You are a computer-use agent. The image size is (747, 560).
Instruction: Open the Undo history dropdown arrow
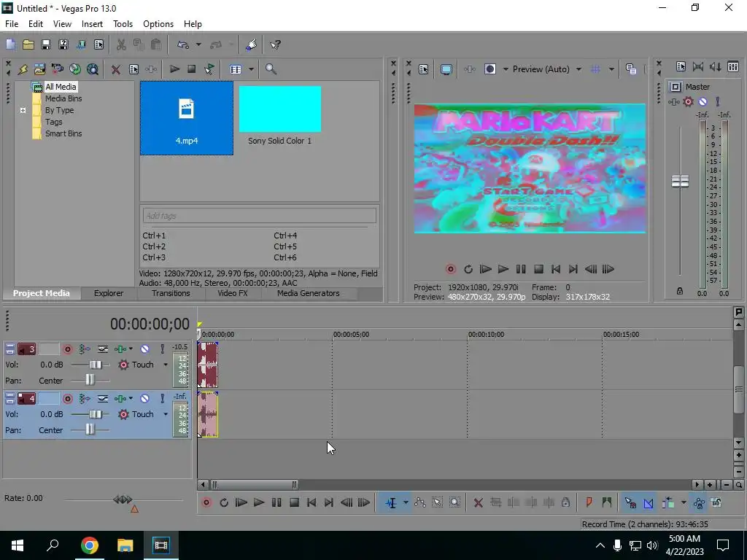click(198, 44)
